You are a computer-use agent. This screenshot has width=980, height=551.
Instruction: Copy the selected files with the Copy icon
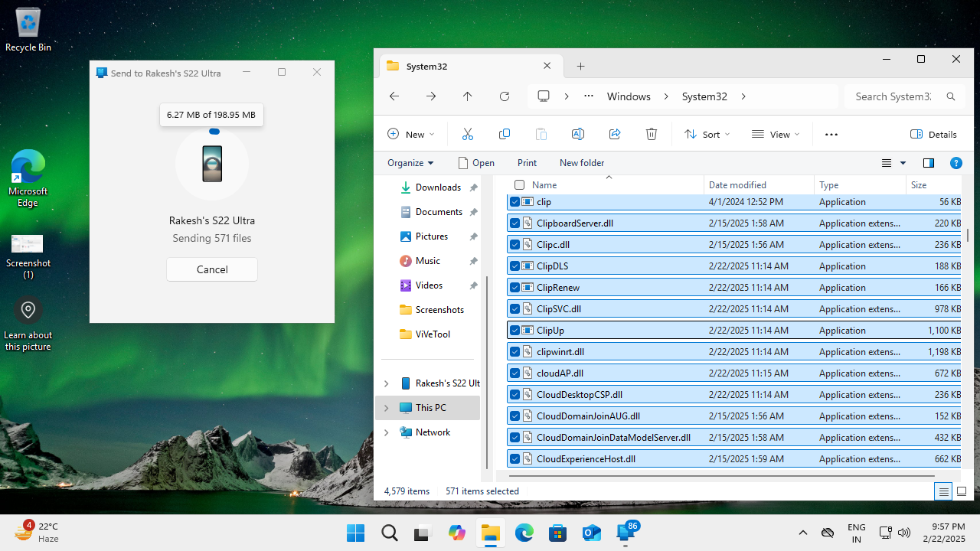point(504,134)
